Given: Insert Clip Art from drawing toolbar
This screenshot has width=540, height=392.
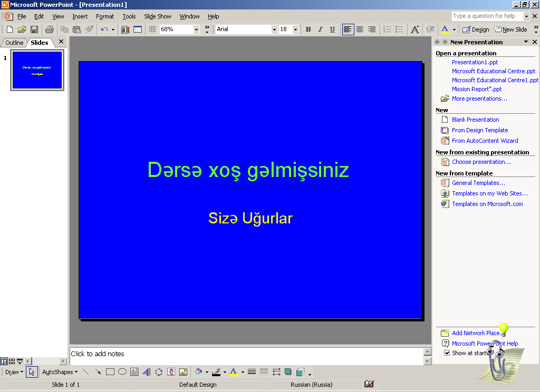Looking at the screenshot, I should tap(171, 372).
